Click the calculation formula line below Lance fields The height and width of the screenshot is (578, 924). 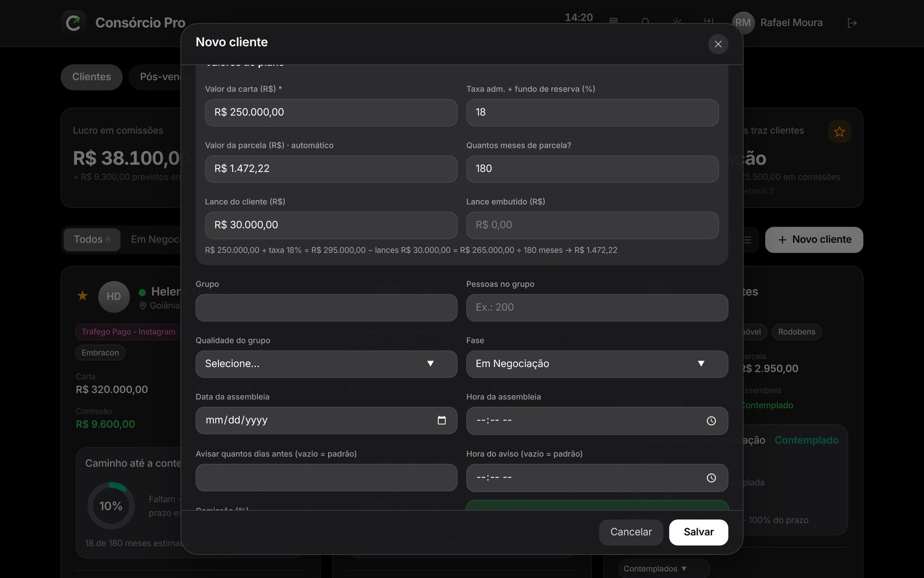click(x=411, y=250)
